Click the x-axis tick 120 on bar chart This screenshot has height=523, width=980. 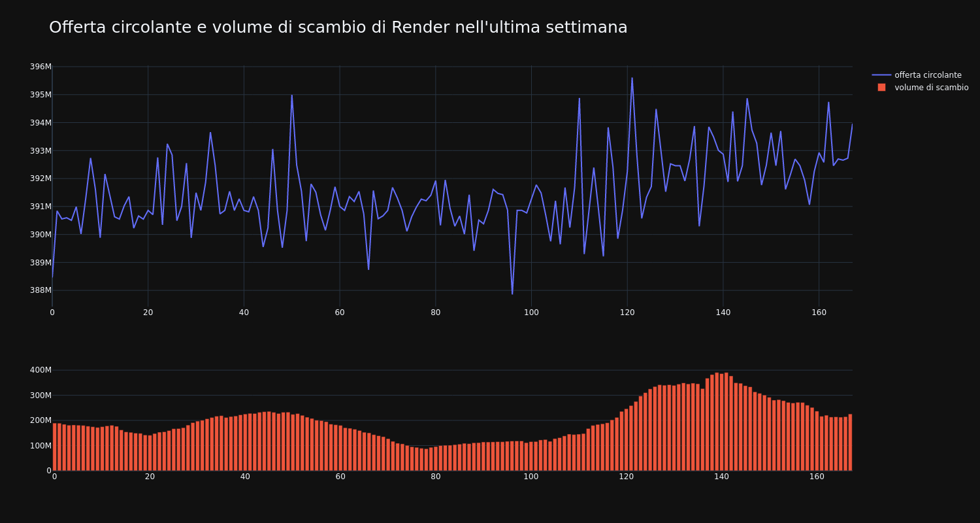(x=627, y=477)
